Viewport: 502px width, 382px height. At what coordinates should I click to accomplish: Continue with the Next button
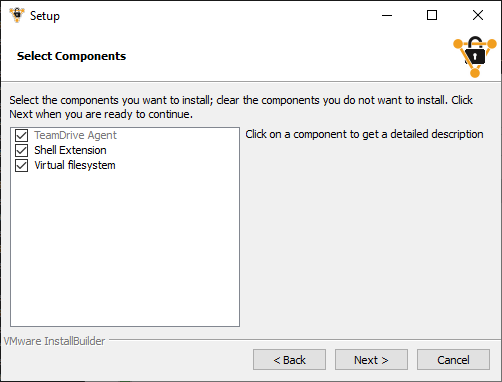[371, 360]
